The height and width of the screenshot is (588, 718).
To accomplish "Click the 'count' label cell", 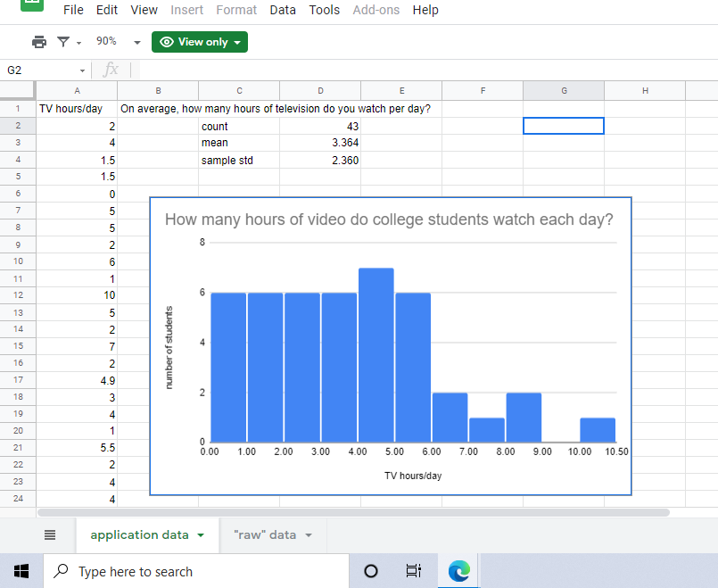I will coord(239,127).
